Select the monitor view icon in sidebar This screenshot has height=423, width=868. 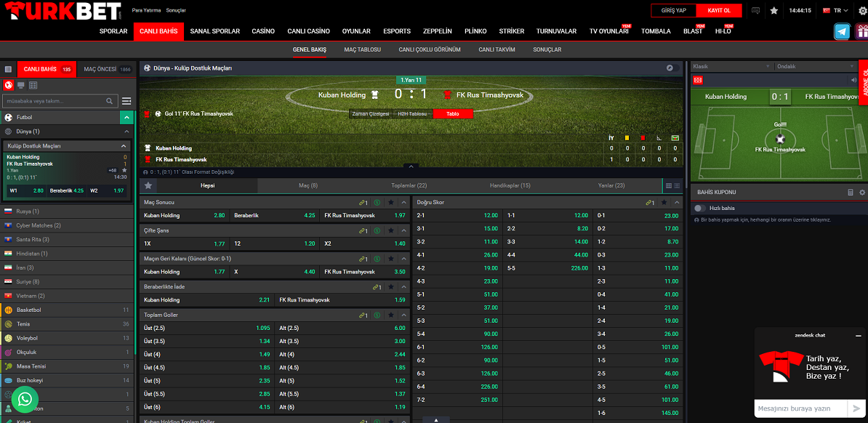20,85
